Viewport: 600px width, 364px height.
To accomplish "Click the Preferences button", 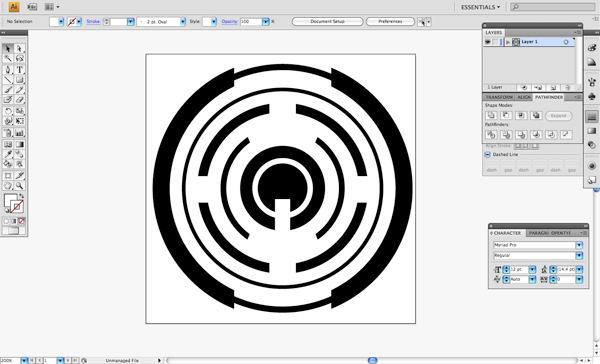I will click(x=390, y=21).
